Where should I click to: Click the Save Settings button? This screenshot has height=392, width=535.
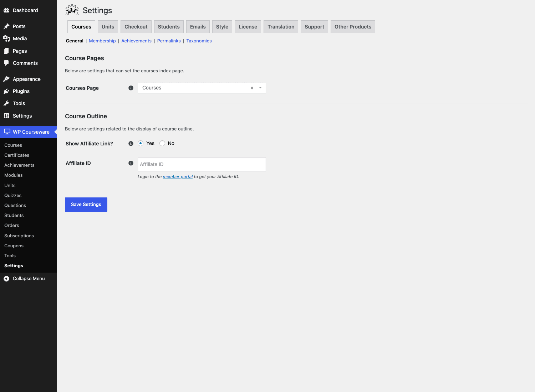point(86,205)
